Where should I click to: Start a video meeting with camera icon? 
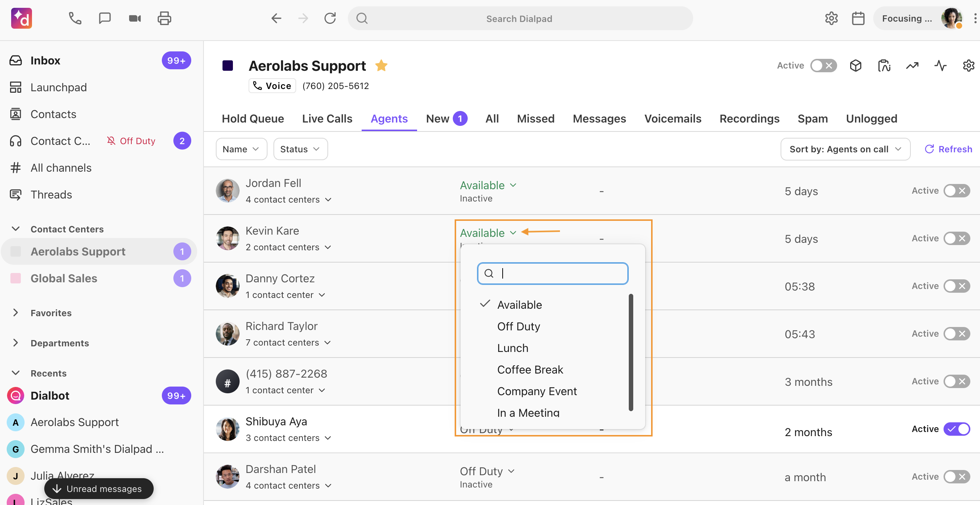pyautogui.click(x=135, y=18)
